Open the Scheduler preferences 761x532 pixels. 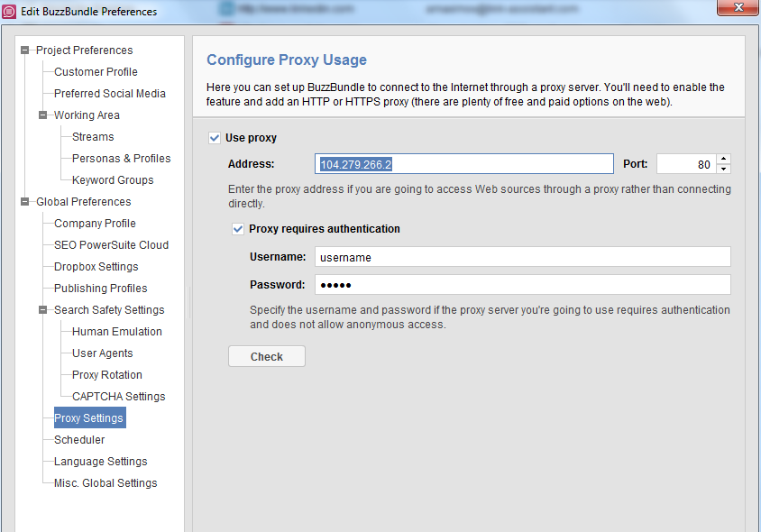point(79,440)
